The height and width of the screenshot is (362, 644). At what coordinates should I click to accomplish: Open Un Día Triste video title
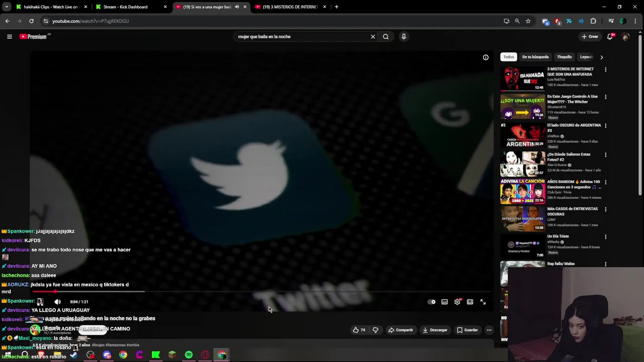pyautogui.click(x=558, y=236)
